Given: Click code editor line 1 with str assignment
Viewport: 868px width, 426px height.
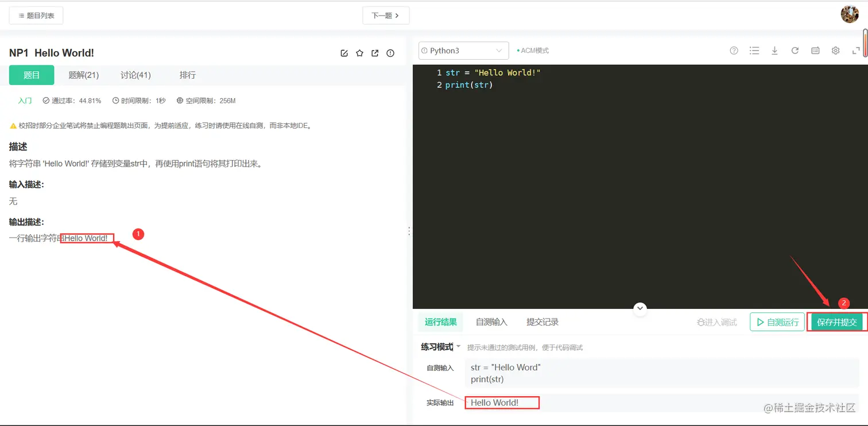Looking at the screenshot, I should pos(493,72).
